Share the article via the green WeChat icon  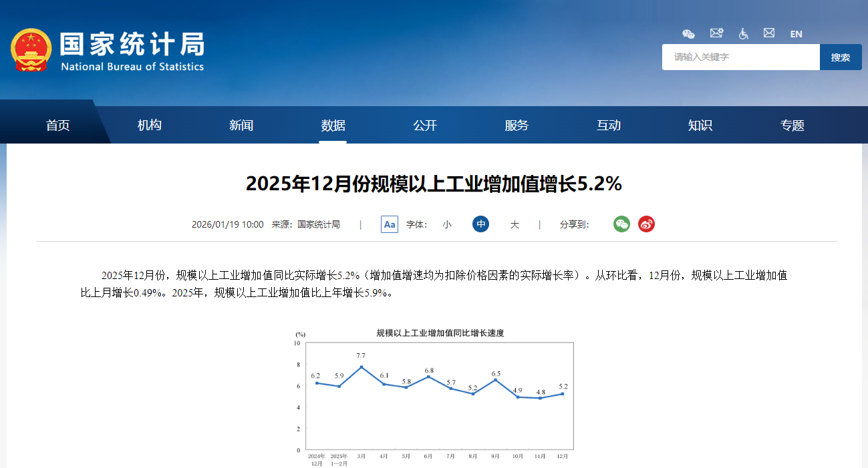point(621,224)
